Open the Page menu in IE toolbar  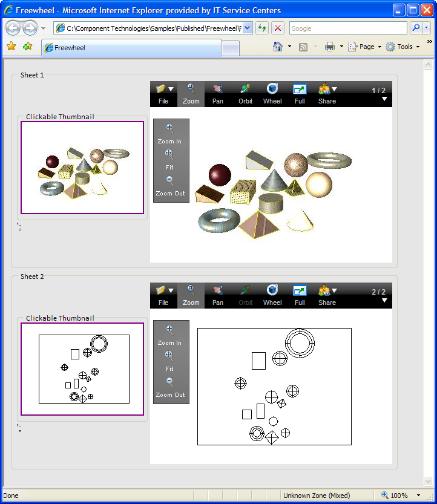(x=364, y=47)
